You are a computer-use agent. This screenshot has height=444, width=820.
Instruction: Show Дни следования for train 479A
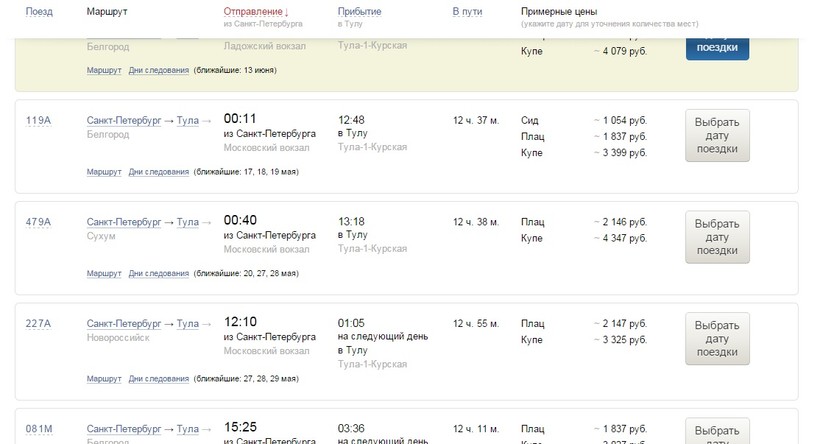[158, 273]
